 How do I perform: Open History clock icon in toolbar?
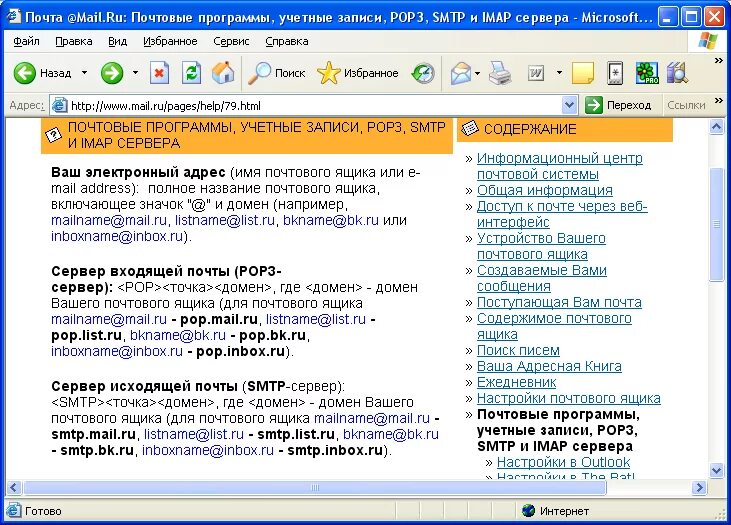point(423,73)
